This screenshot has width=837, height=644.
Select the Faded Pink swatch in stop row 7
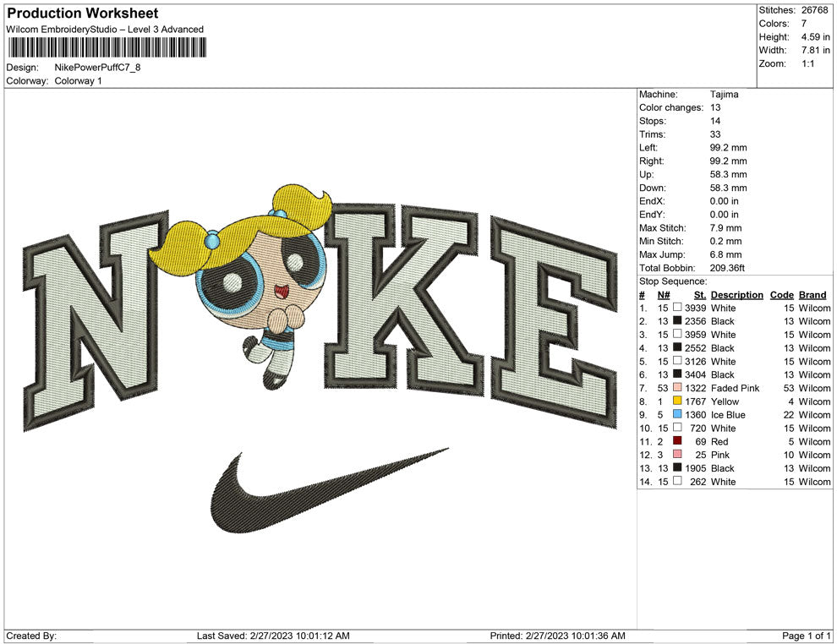pyautogui.click(x=677, y=388)
